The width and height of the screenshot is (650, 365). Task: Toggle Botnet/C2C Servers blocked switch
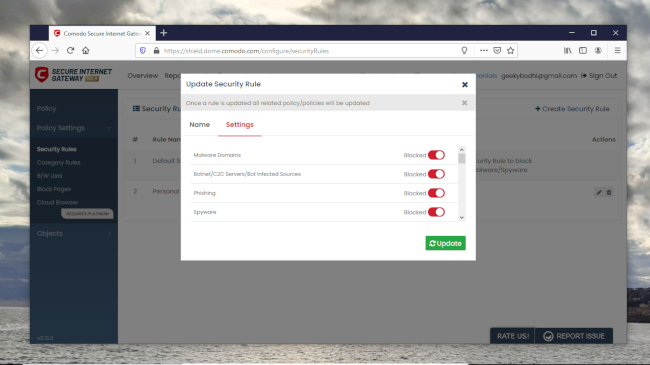tap(436, 174)
